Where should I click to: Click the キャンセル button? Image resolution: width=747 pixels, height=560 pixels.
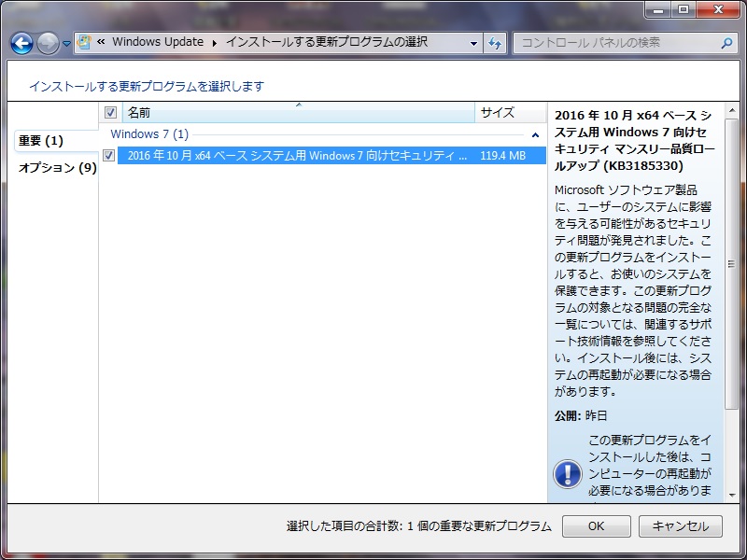click(x=681, y=526)
